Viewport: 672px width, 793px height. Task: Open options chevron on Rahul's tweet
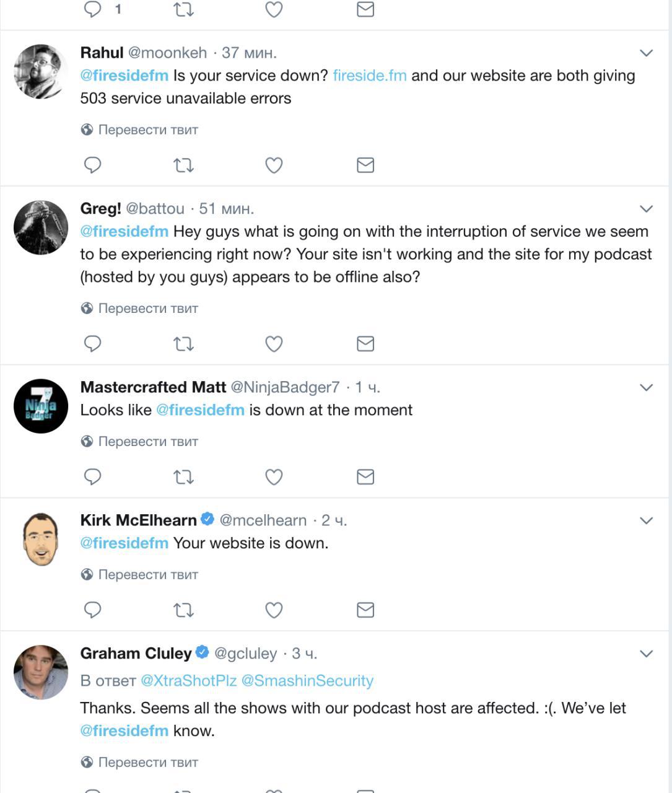click(x=646, y=53)
